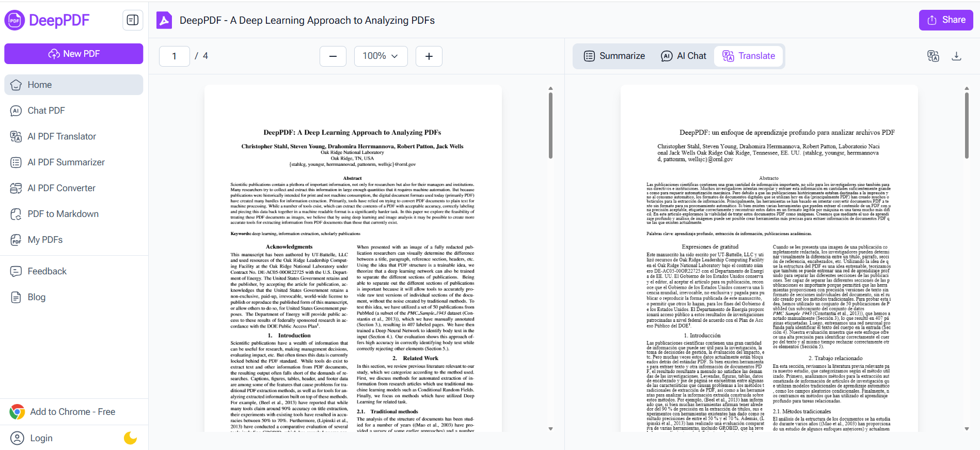The image size is (980, 450).
Task: Click the DeepPDF logo
Action: pyautogui.click(x=47, y=20)
